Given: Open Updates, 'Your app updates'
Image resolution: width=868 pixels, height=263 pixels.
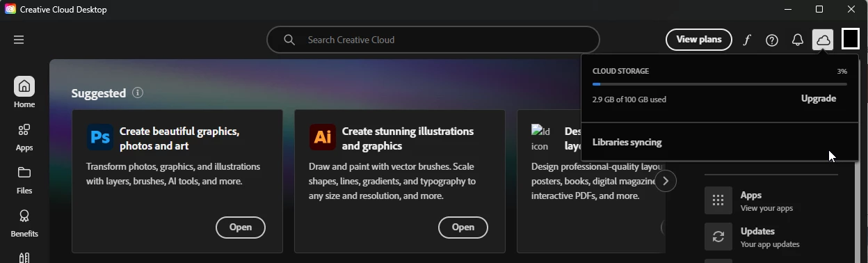Looking at the screenshot, I should 771,237.
